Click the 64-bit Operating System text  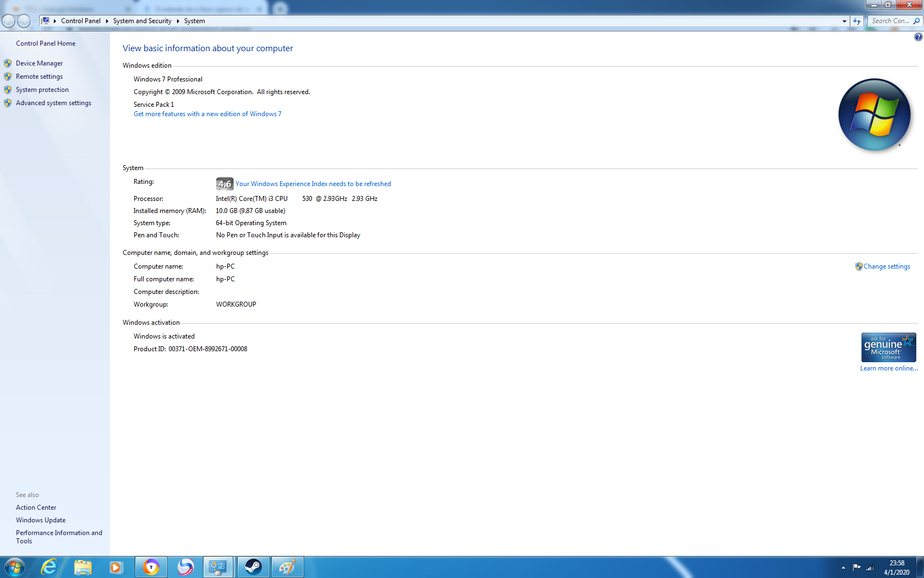tap(251, 223)
